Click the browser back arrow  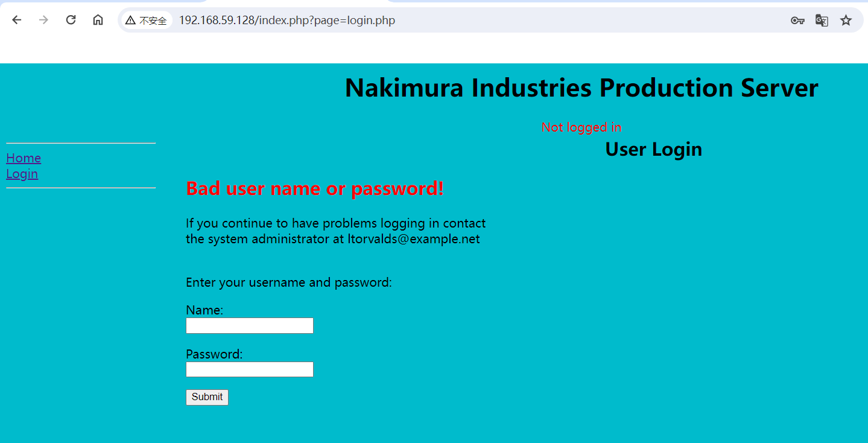click(16, 20)
